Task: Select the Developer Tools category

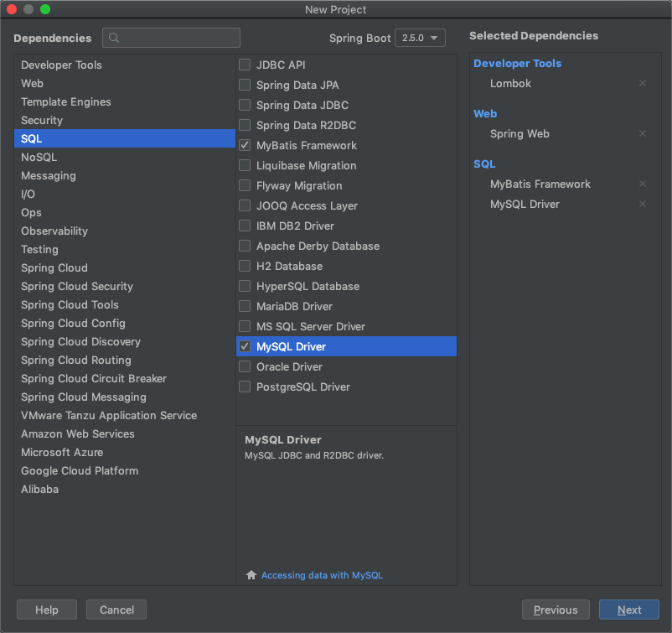Action: (x=125, y=65)
